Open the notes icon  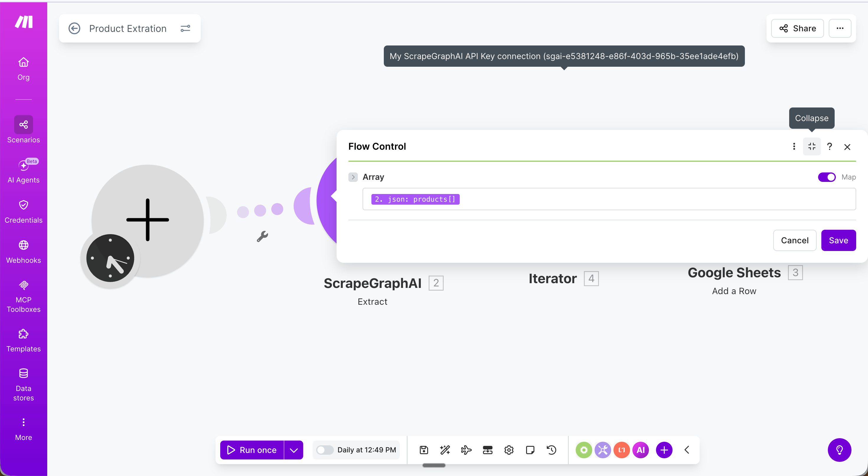coord(530,450)
